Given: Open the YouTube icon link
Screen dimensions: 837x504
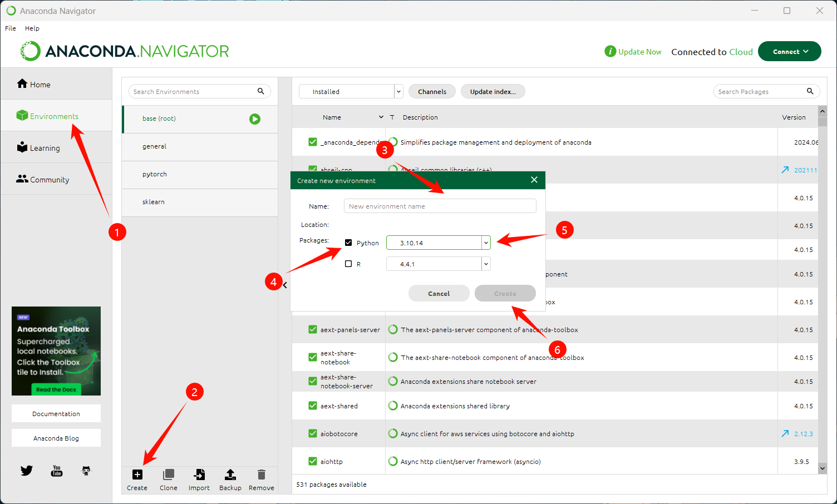Looking at the screenshot, I should 57,471.
